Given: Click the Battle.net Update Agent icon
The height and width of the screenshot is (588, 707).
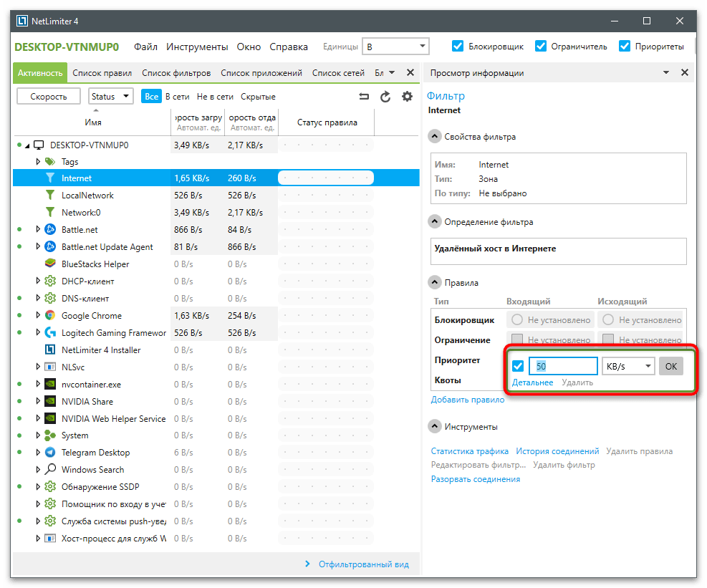Looking at the screenshot, I should tap(50, 246).
